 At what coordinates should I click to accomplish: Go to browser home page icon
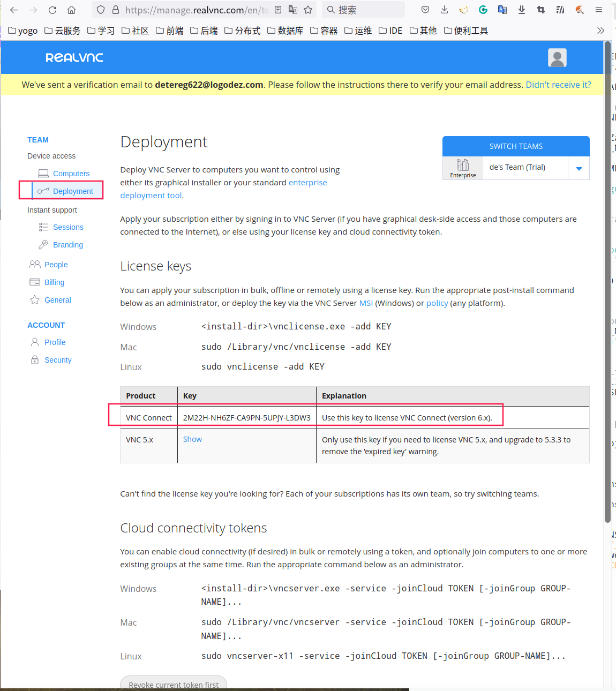pyautogui.click(x=71, y=10)
